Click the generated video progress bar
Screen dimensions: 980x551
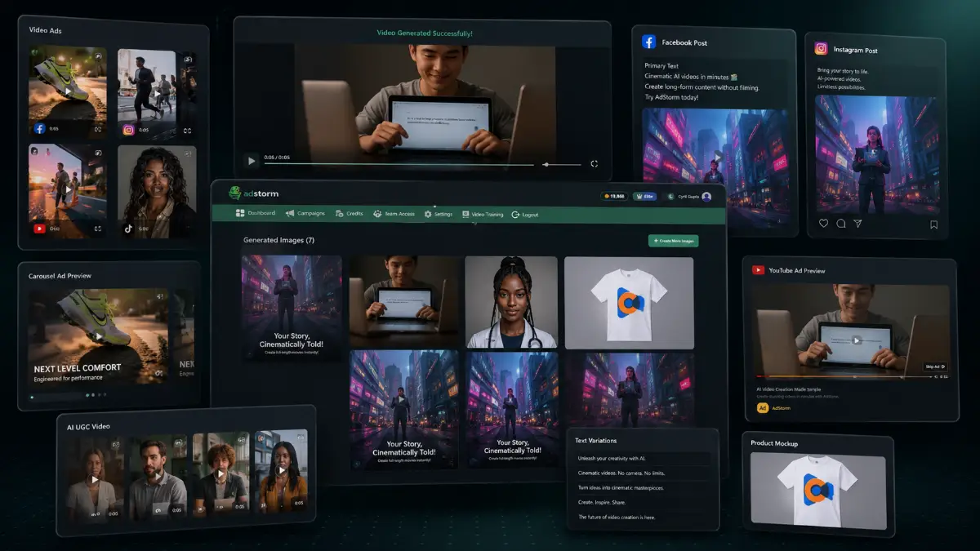click(399, 164)
